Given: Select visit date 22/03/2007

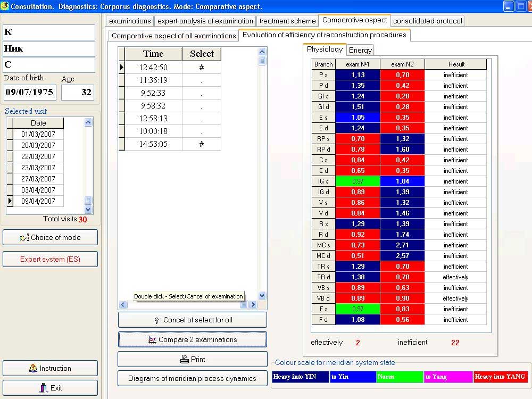Looking at the screenshot, I should pos(38,157).
